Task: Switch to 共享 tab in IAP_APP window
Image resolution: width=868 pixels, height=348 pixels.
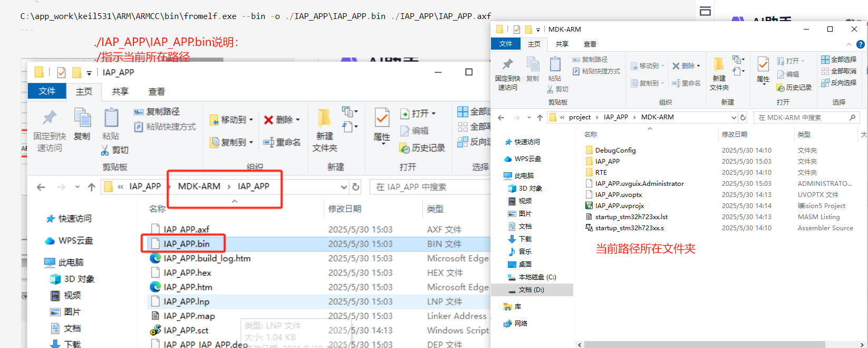Action: [120, 92]
